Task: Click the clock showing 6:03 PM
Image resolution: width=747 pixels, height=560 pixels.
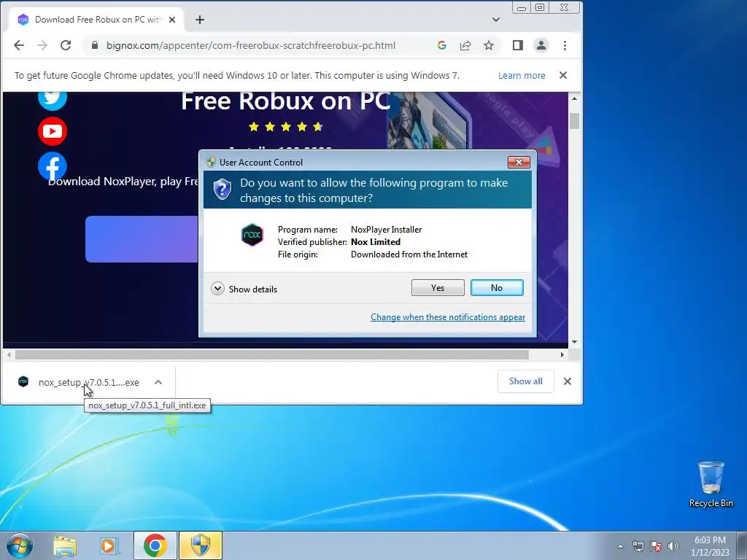Action: [710, 546]
